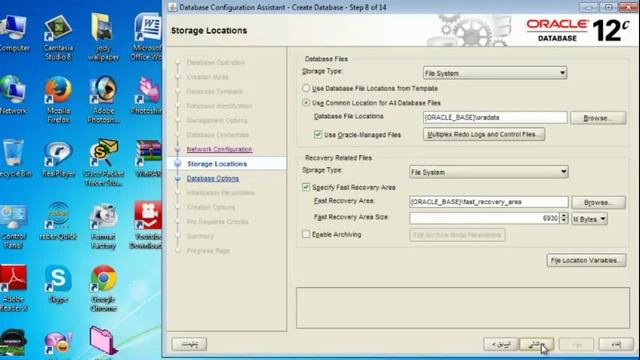Open the Computer desktop icon
Screen dimensions: 640x360
[14, 33]
